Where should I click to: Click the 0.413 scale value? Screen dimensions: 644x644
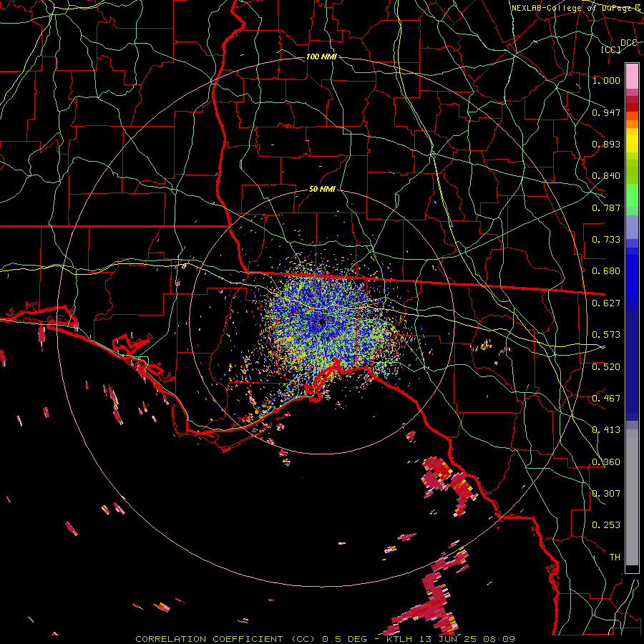tap(606, 430)
